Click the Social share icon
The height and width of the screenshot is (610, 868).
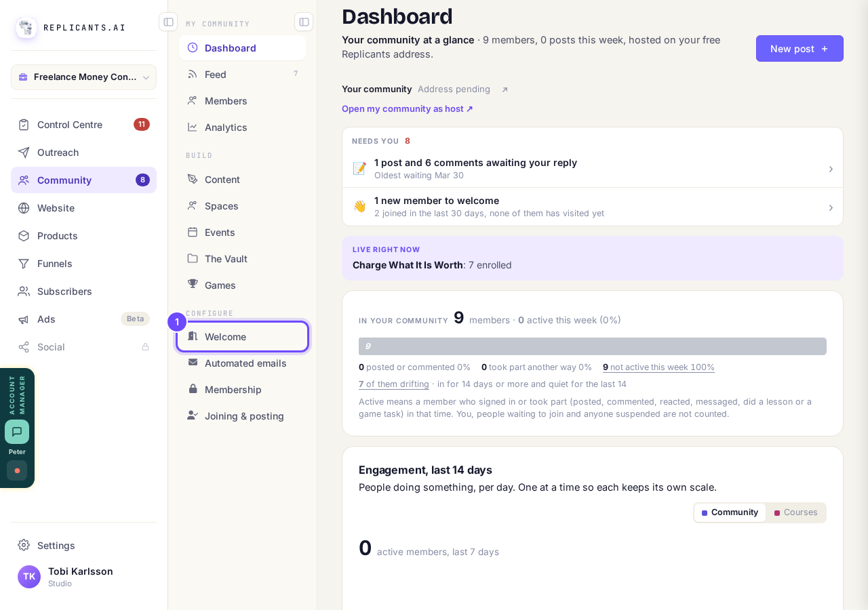click(x=24, y=347)
